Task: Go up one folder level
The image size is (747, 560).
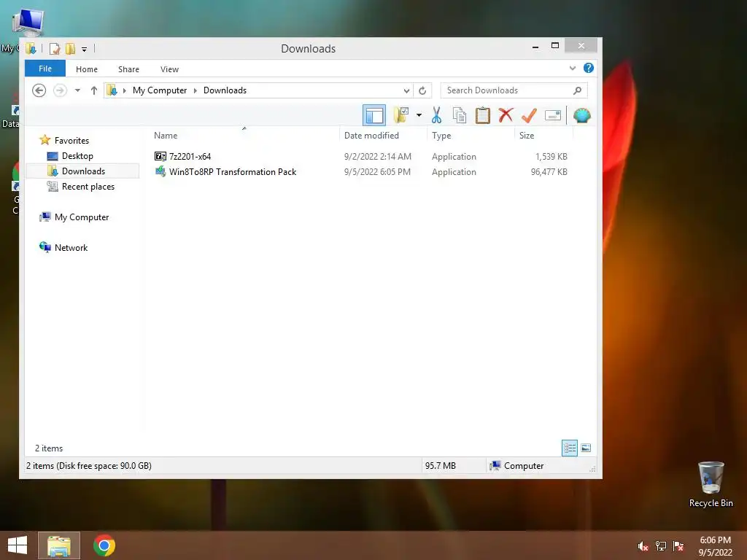Action: pos(94,90)
